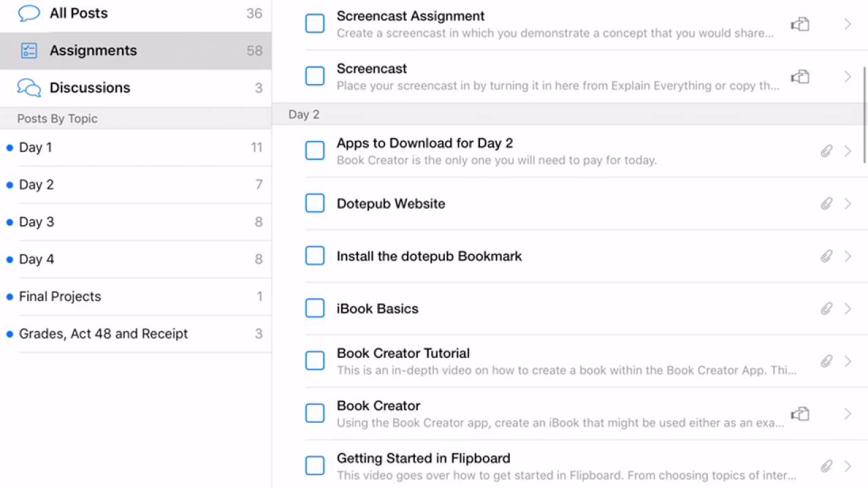The width and height of the screenshot is (868, 488).
Task: Select Assignments in the sidebar
Action: [x=136, y=50]
